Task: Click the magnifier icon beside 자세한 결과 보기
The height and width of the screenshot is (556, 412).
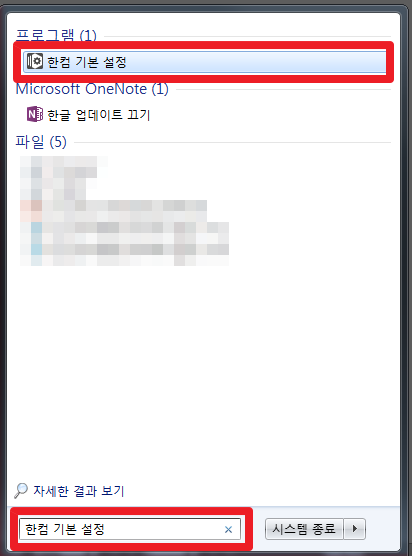Action: point(21,490)
